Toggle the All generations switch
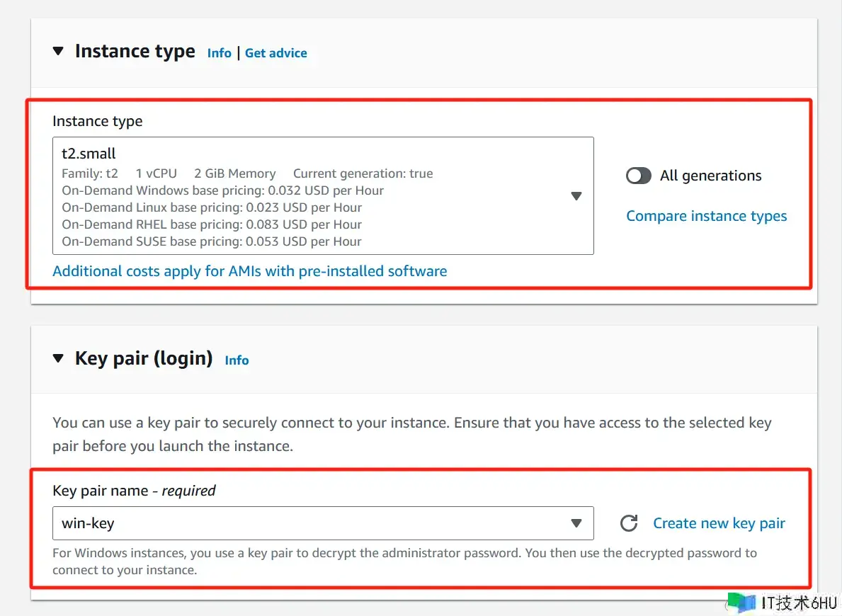Screen dimensions: 842x616 click(x=639, y=176)
